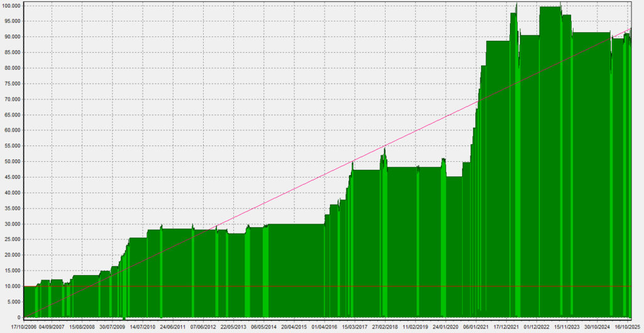
Task: Select the 06/01/2021 date label
Action: pos(476,327)
